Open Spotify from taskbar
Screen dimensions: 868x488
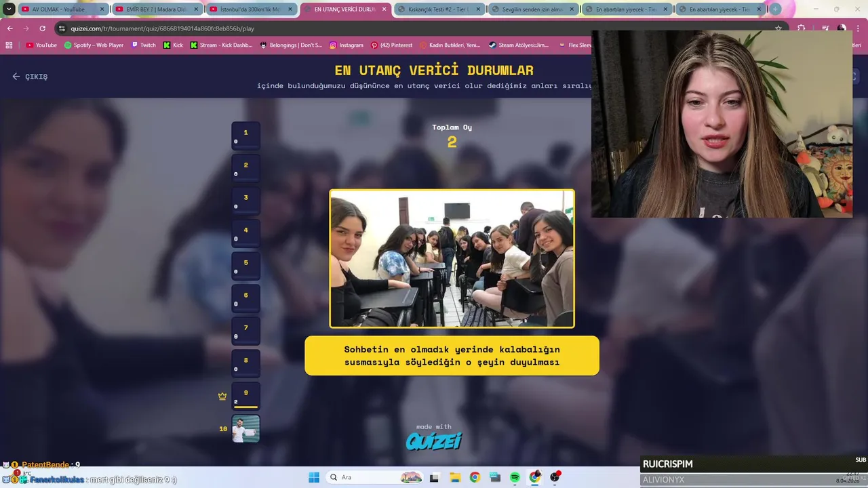pyautogui.click(x=515, y=477)
